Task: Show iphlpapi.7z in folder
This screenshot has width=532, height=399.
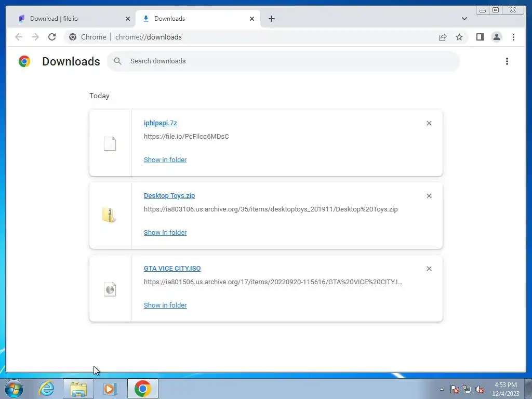Action: tap(165, 160)
